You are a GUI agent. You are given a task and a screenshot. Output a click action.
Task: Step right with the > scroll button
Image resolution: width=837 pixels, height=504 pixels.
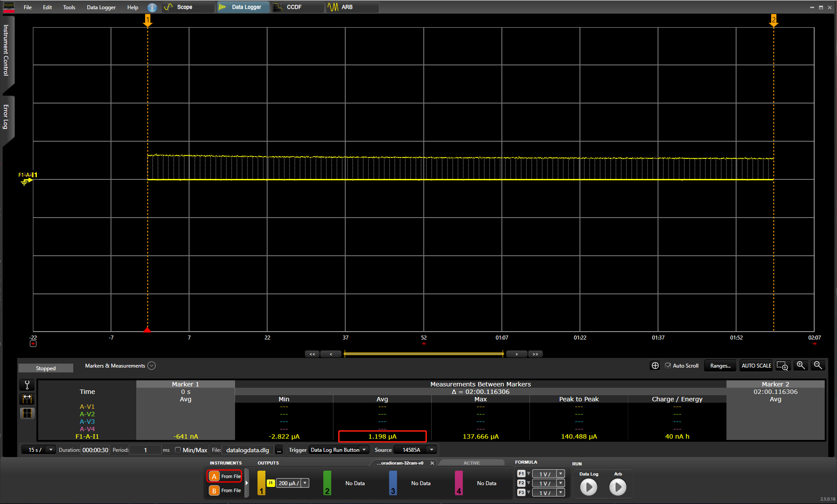[516, 354]
